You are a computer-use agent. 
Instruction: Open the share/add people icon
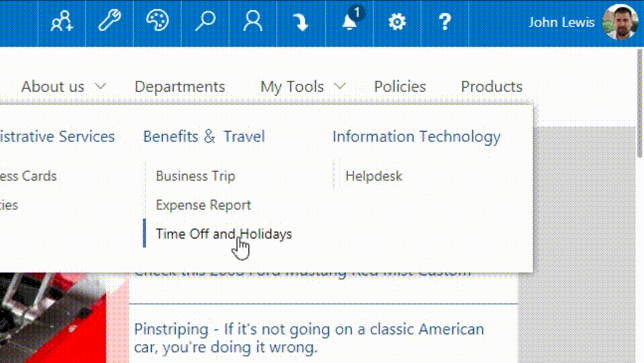point(61,23)
